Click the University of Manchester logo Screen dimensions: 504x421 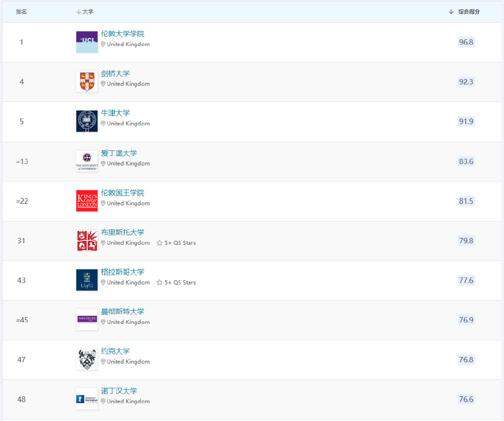(87, 320)
